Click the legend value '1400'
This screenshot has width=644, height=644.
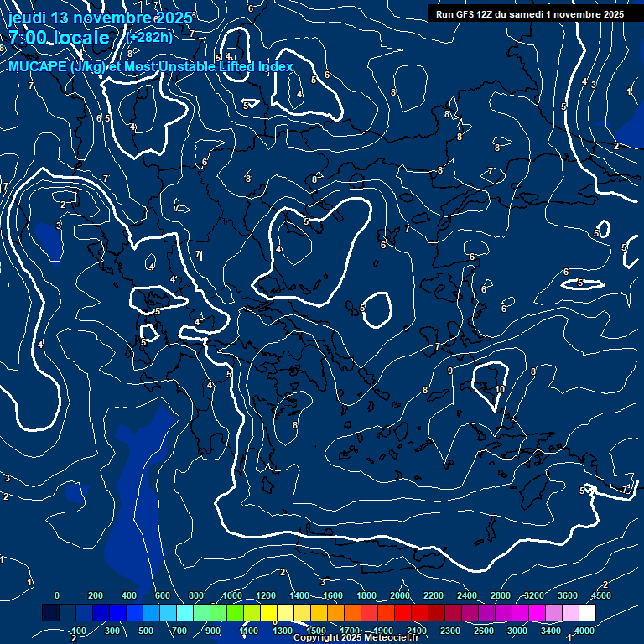(x=299, y=595)
